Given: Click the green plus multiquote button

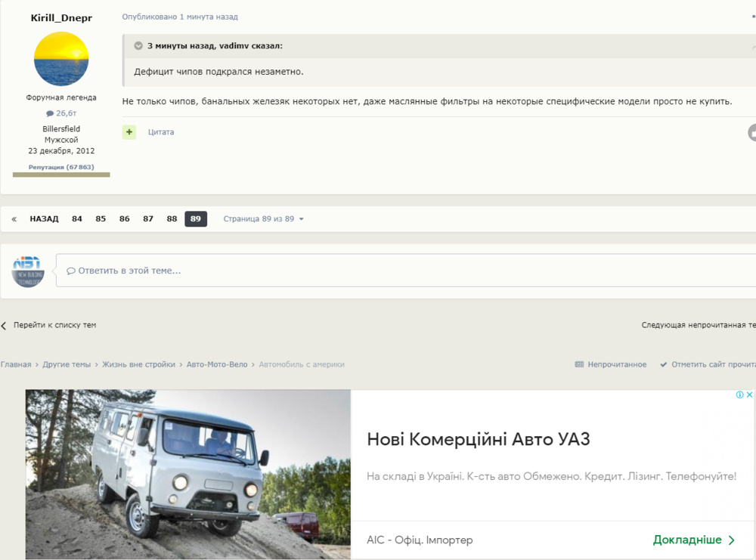Looking at the screenshot, I should (129, 132).
